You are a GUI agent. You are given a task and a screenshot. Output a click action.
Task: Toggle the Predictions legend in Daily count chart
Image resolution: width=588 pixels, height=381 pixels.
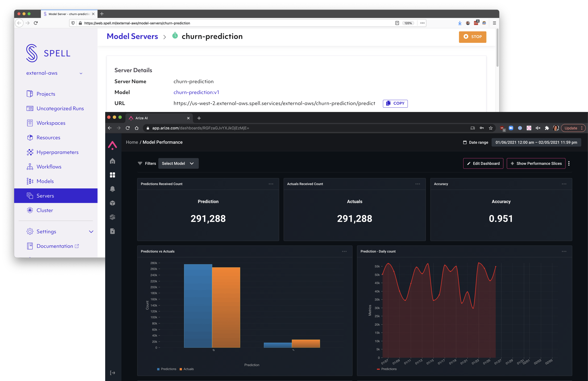click(x=387, y=369)
